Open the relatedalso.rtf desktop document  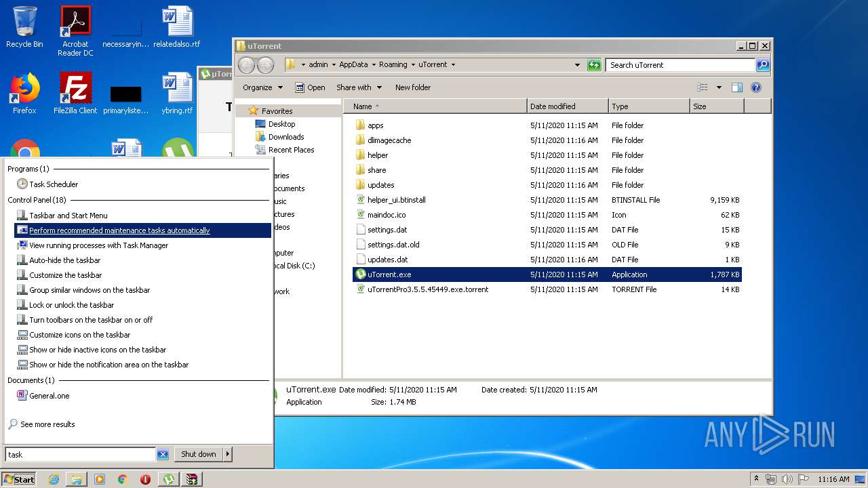click(x=177, y=27)
